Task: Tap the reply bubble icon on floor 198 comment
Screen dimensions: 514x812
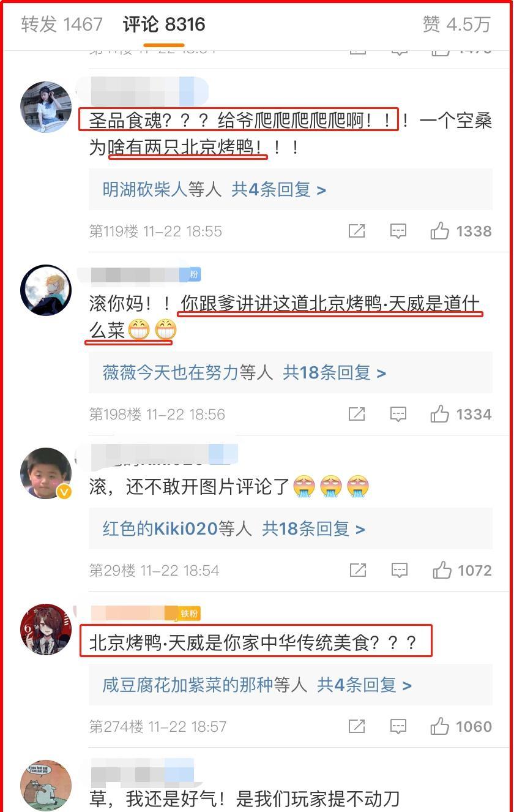Action: point(398,414)
